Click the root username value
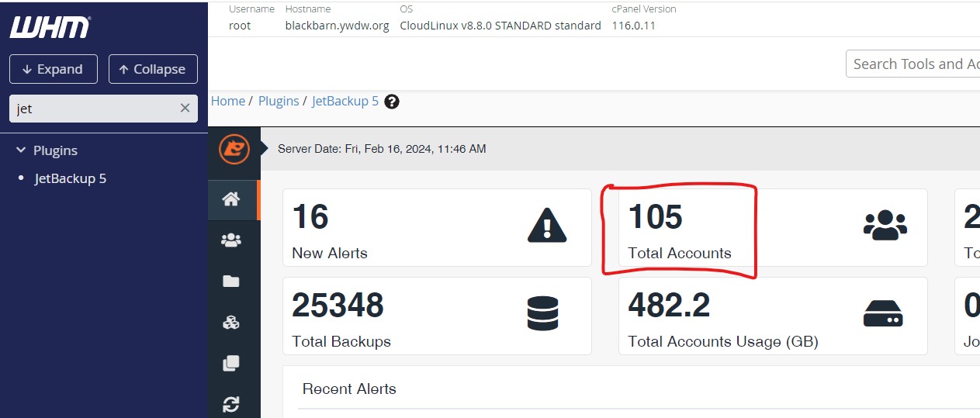 (x=240, y=25)
